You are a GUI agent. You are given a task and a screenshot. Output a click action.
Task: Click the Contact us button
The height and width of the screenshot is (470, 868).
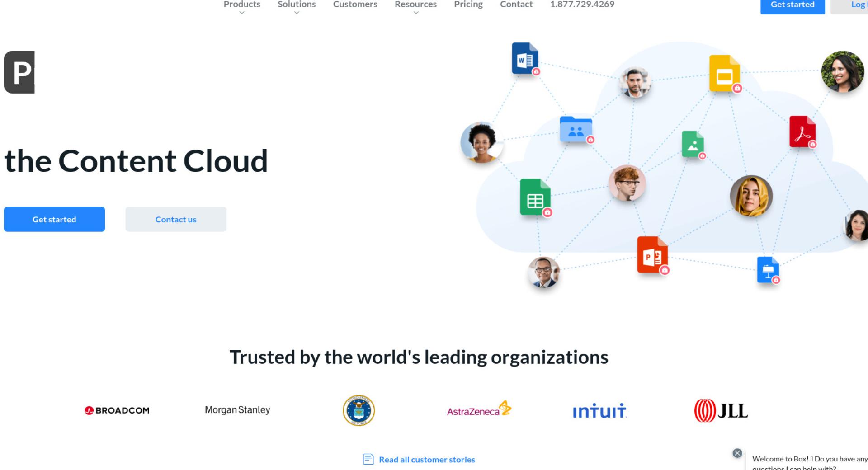point(176,219)
